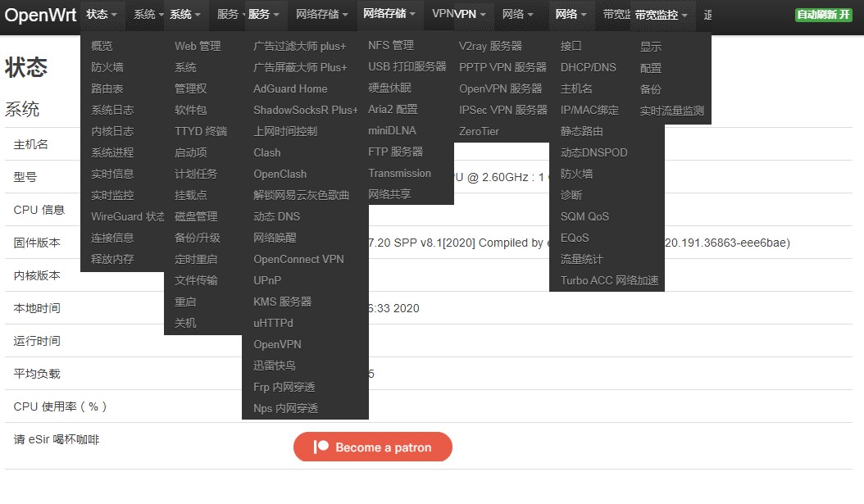Go to ZeroTier in the VPN menu
This screenshot has width=864, height=504.
(x=479, y=131)
